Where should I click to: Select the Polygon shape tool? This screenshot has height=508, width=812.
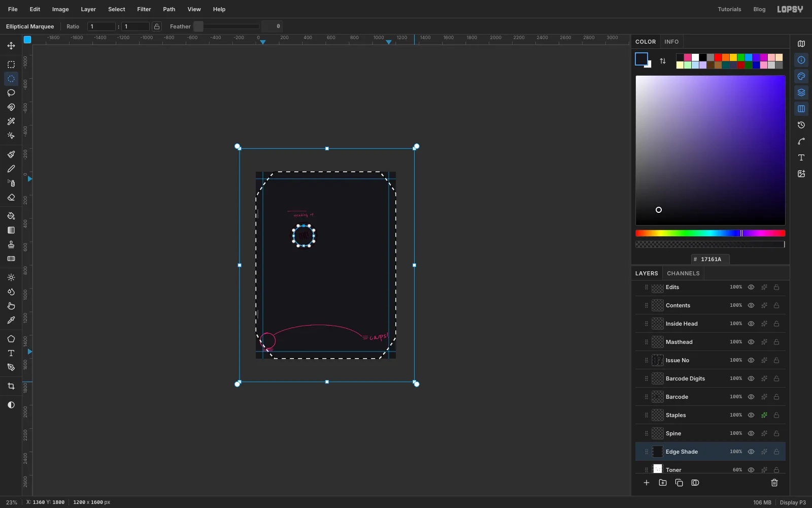pyautogui.click(x=11, y=339)
